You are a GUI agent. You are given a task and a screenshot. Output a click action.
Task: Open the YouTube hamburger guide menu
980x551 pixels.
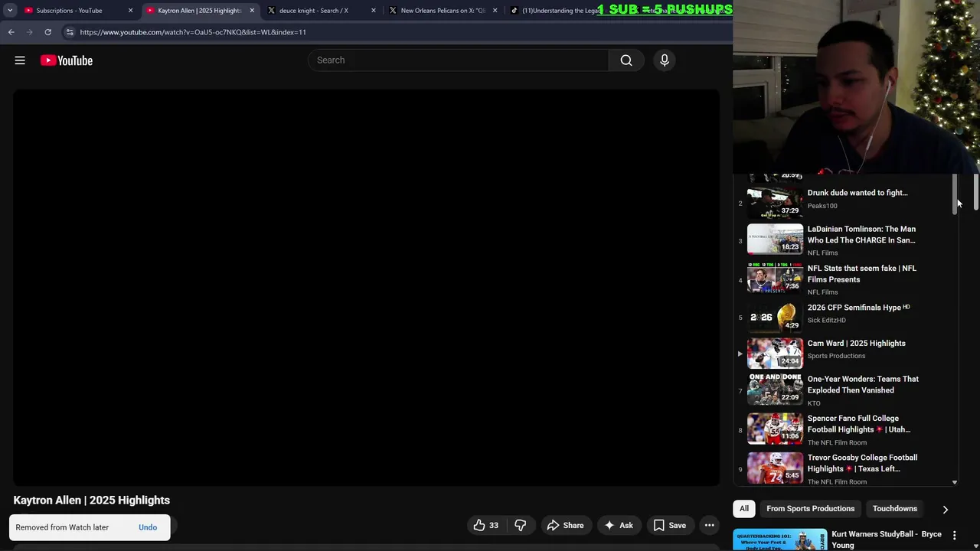(20, 60)
